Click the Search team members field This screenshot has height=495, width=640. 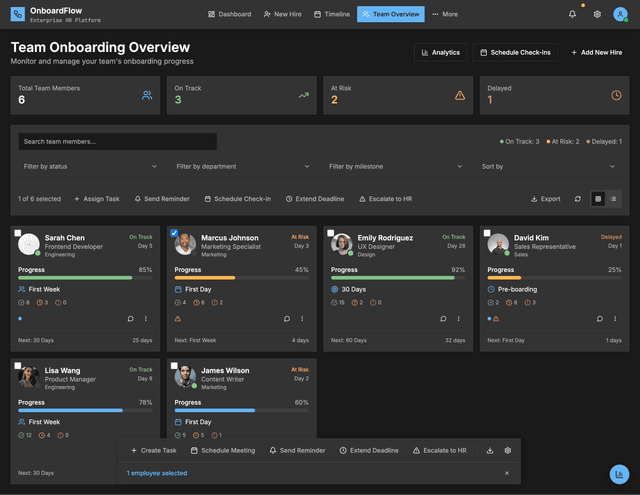[117, 142]
